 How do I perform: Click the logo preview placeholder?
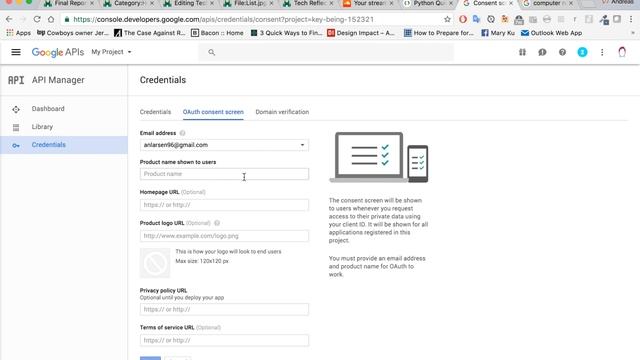155,263
